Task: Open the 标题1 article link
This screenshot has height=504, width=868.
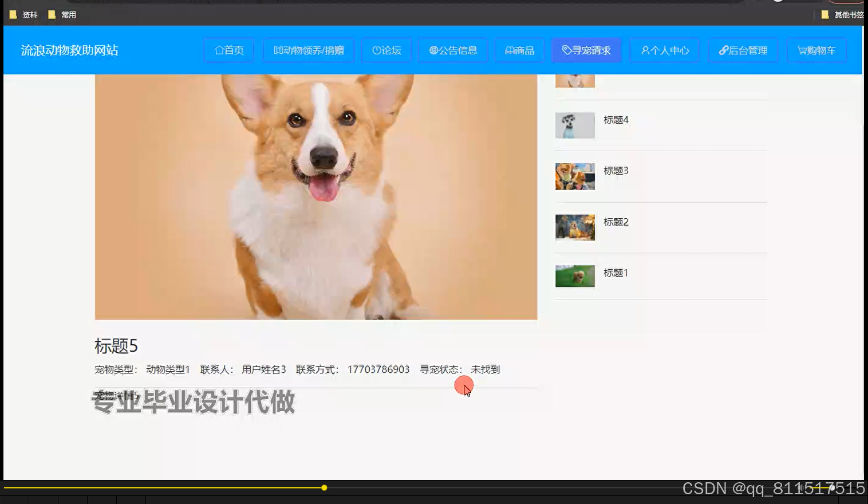Action: [x=616, y=273]
